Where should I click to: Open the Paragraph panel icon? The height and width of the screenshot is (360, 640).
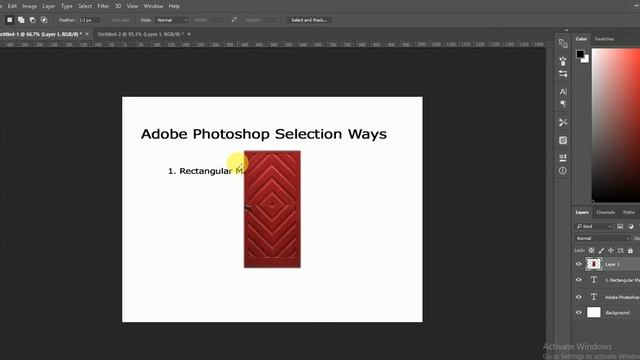point(563,104)
